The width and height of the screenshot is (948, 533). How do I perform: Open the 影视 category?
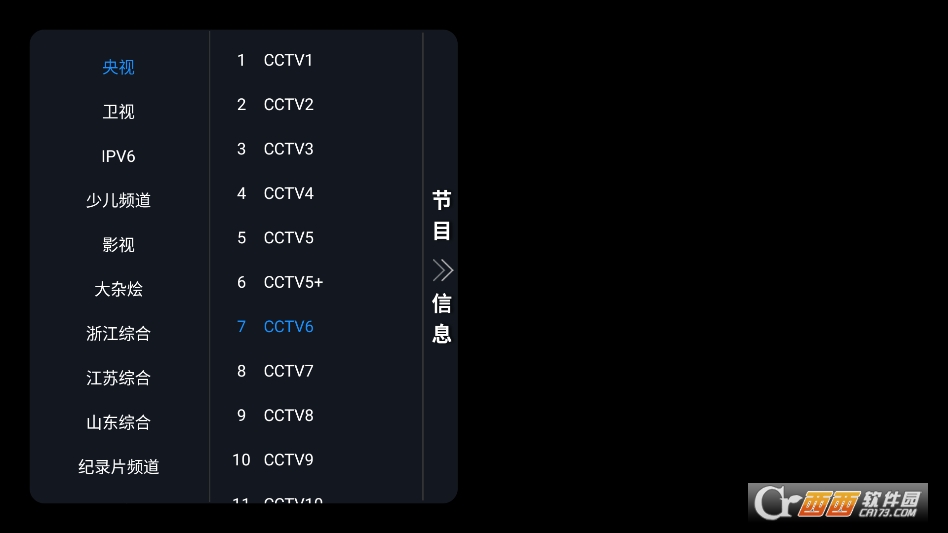tap(118, 245)
